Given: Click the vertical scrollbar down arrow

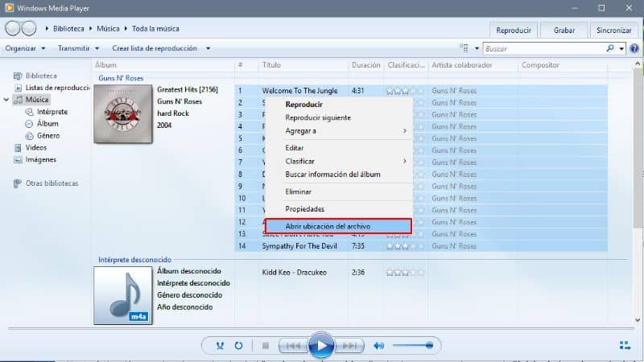Looking at the screenshot, I should pos(638,320).
